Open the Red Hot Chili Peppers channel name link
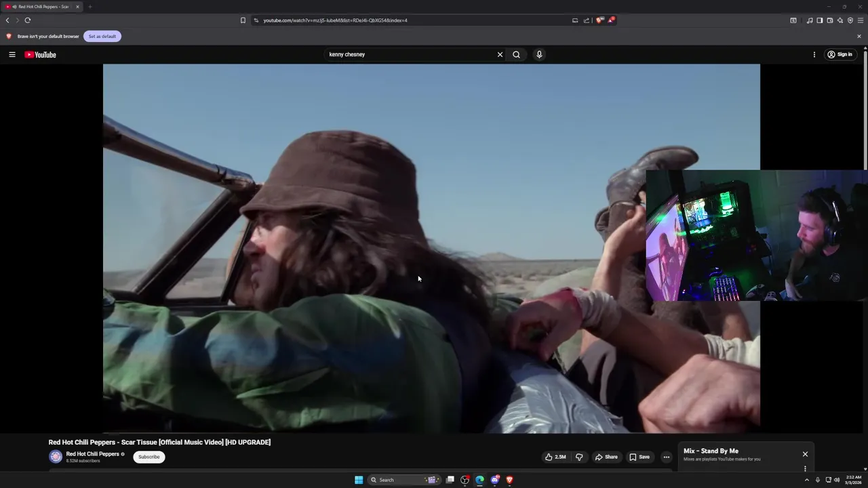Image resolution: width=868 pixels, height=488 pixels. pos(92,454)
